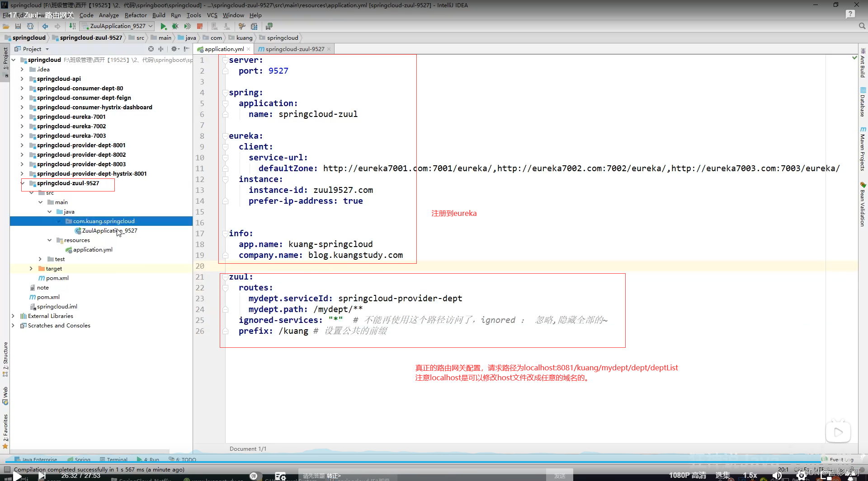
Task: Click the Open folder toolbar icon
Action: (x=6, y=26)
